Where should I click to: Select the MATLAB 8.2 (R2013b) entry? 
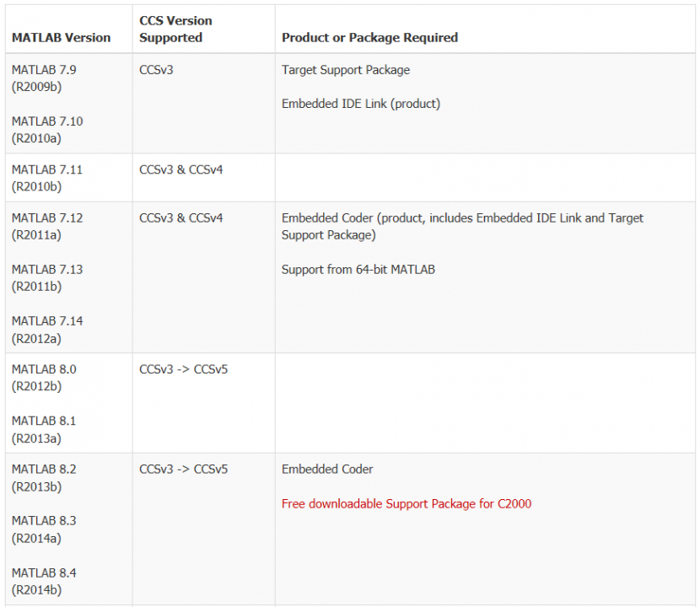click(x=44, y=478)
